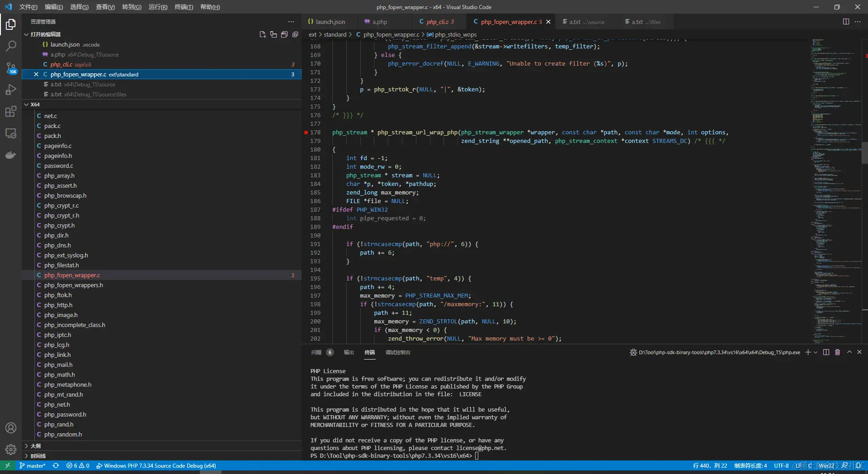Open the Manage gear icon

pyautogui.click(x=11, y=450)
